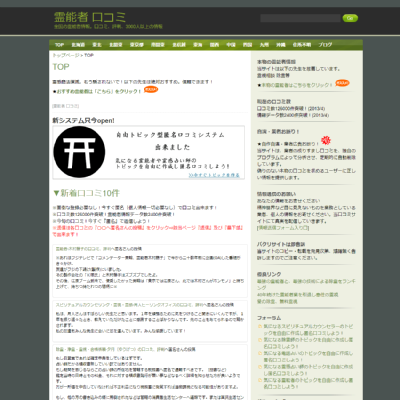Viewport: 400px width, 400px height.
Task: Click the last forum topic bullet icon
Action: [260, 380]
